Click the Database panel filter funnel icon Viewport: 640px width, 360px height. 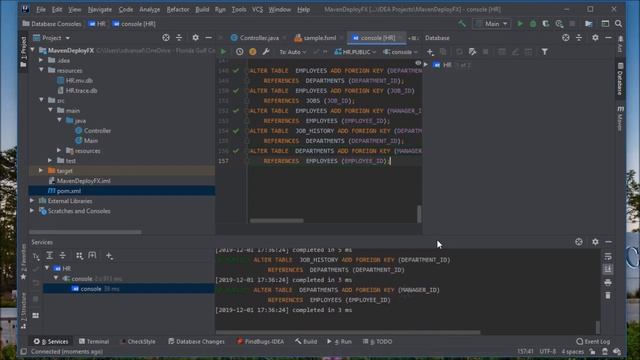pyautogui.click(x=544, y=52)
